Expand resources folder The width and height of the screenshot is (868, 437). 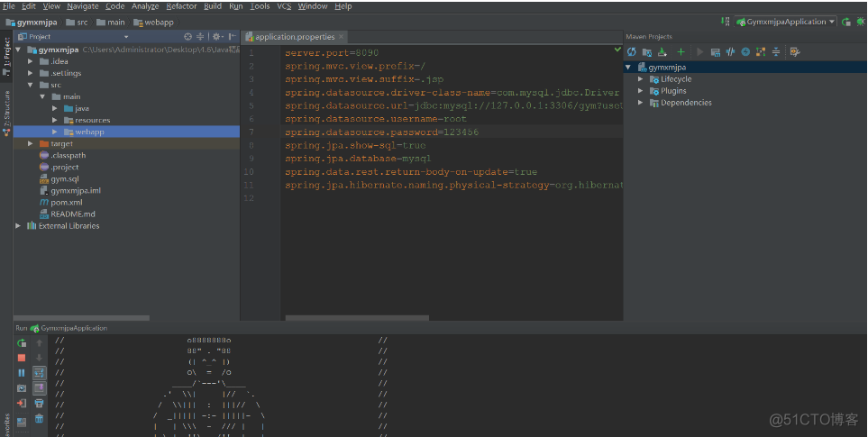click(55, 120)
